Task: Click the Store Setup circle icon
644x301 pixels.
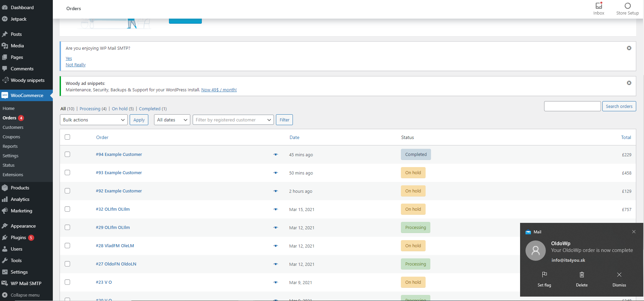Action: (x=627, y=6)
